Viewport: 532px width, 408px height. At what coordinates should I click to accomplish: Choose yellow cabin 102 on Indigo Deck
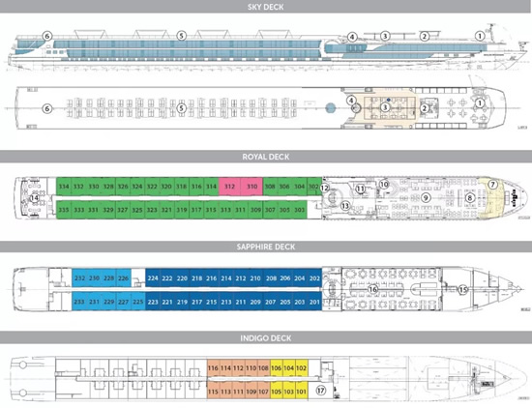point(301,368)
